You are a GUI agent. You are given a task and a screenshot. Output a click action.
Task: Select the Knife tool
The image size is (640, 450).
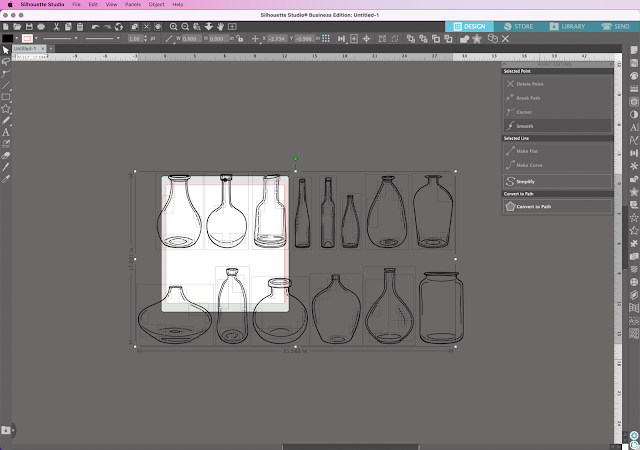(6, 168)
